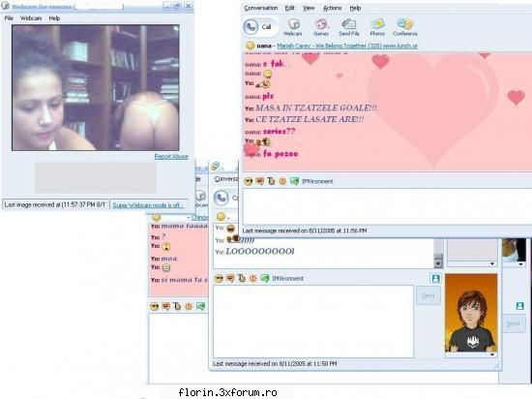Click the Webcam icon in the conversation toolbar

pos(293,27)
